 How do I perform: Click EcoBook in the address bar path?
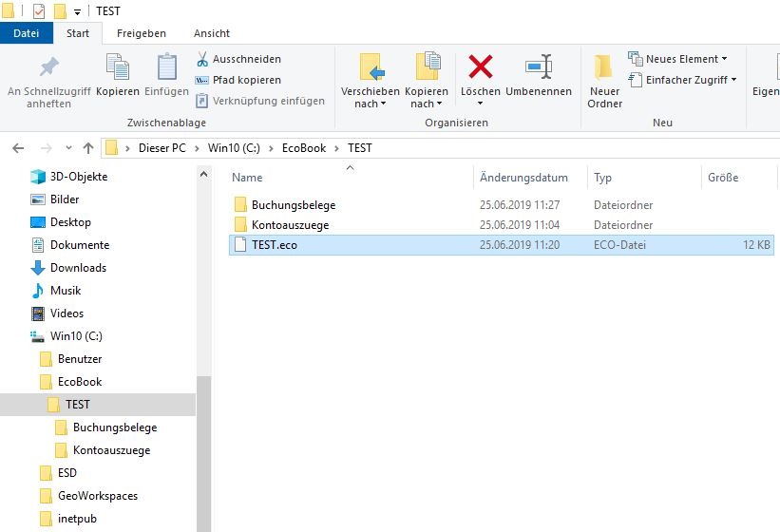coord(304,148)
